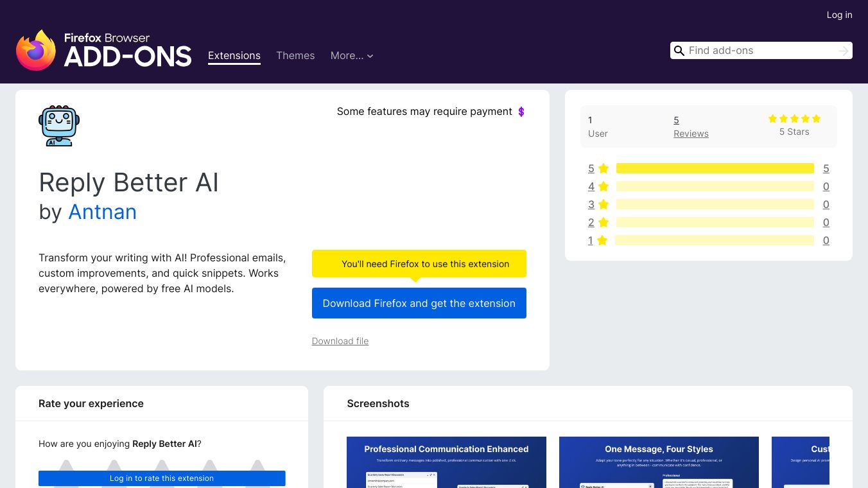
Task: Click the purple dollar payment icon
Action: (521, 112)
